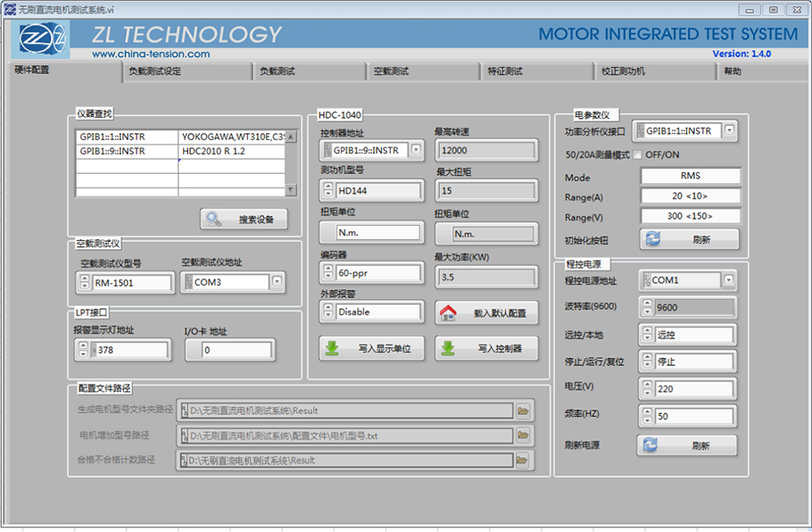Open the www.china-tension.com link
The width and height of the screenshot is (812, 532).
click(151, 54)
